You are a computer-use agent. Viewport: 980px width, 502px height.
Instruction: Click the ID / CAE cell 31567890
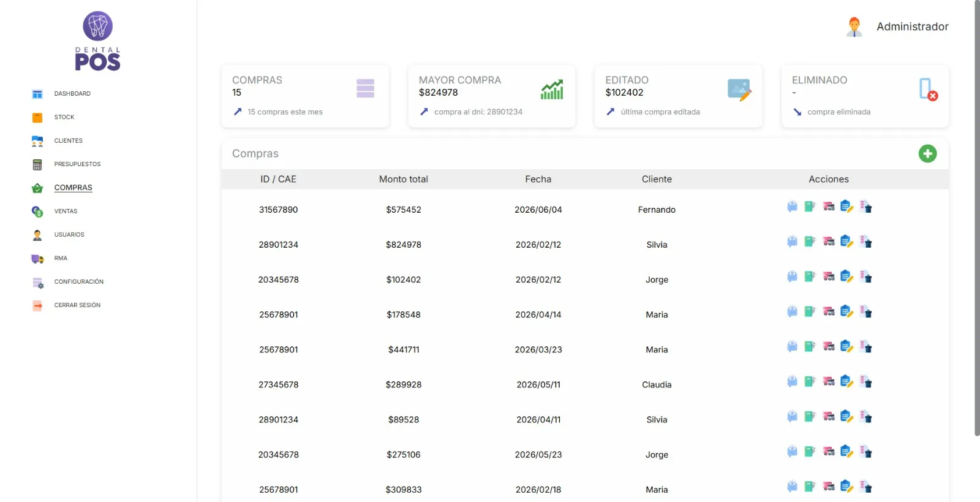pos(278,210)
